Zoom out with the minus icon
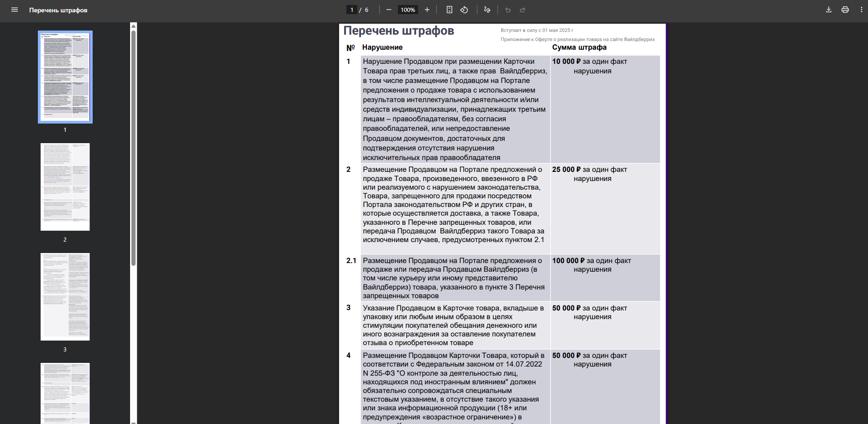Image resolution: width=868 pixels, height=424 pixels. [x=388, y=9]
